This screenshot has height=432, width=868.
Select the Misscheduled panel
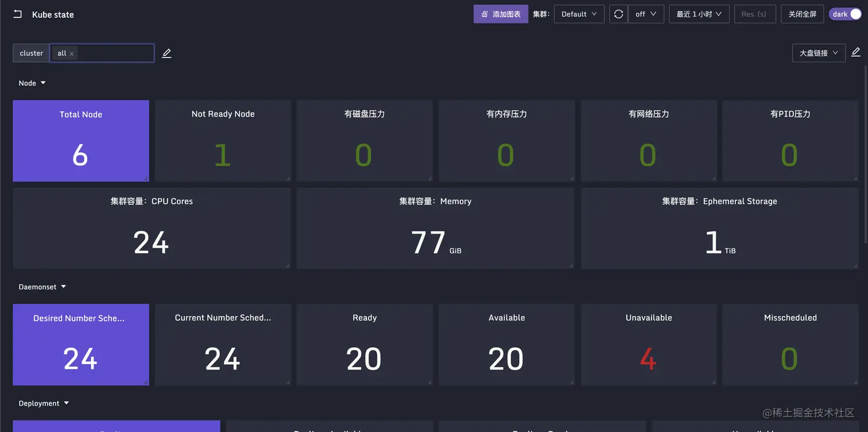click(x=790, y=345)
